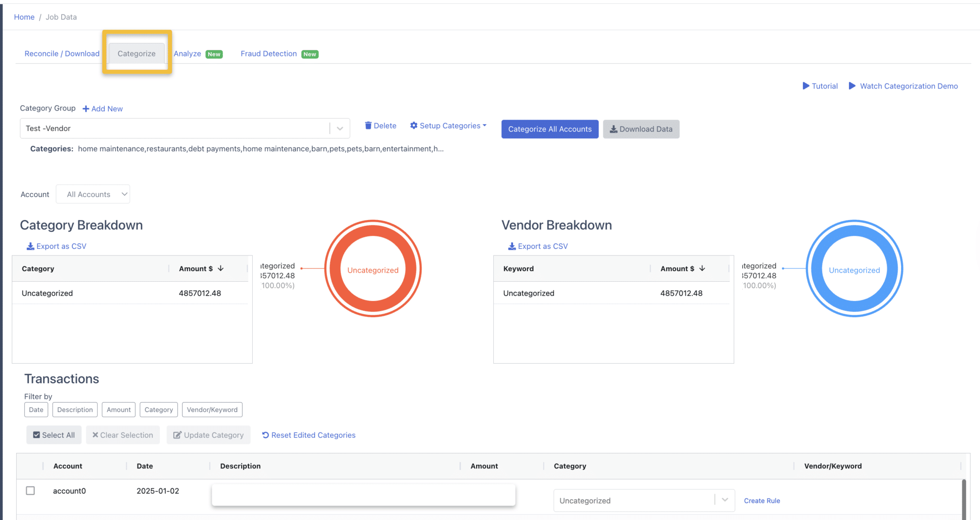
Task: Click the Select All button
Action: pyautogui.click(x=54, y=435)
